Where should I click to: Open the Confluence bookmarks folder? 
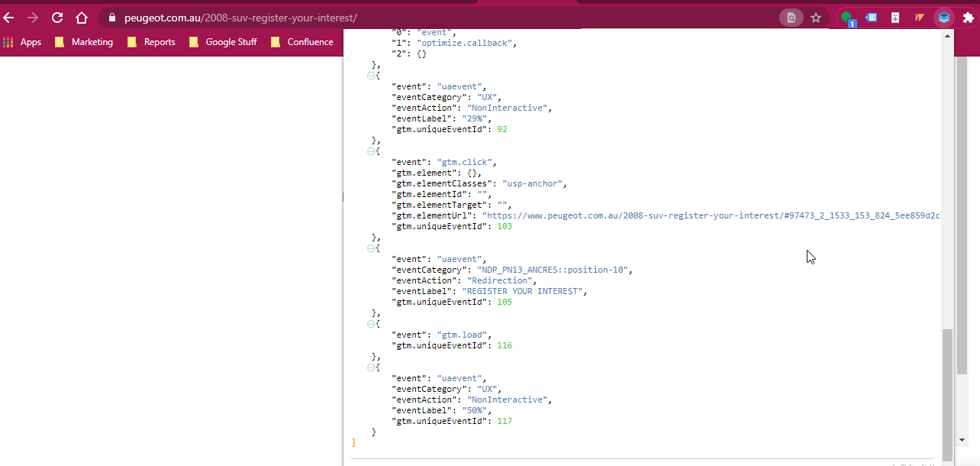[302, 42]
